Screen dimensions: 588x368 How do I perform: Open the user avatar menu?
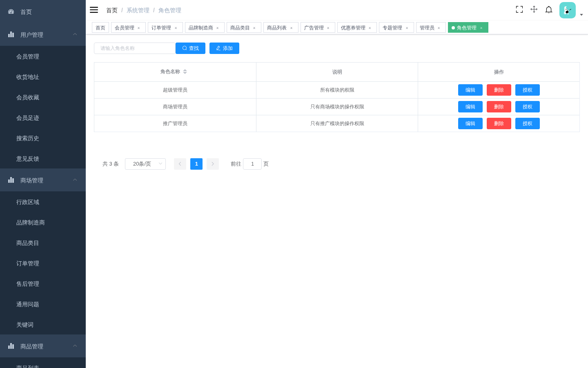click(x=568, y=10)
